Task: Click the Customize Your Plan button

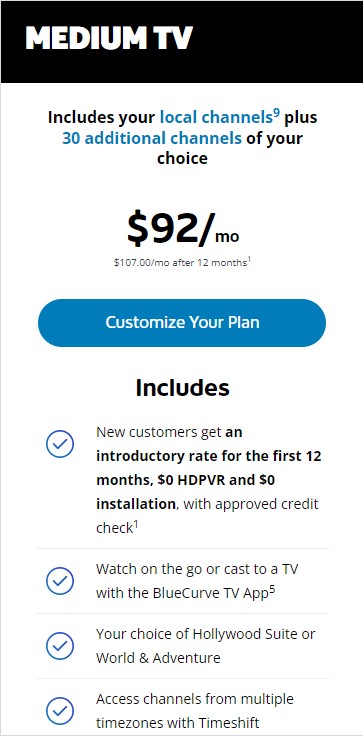Action: pyautogui.click(x=182, y=322)
